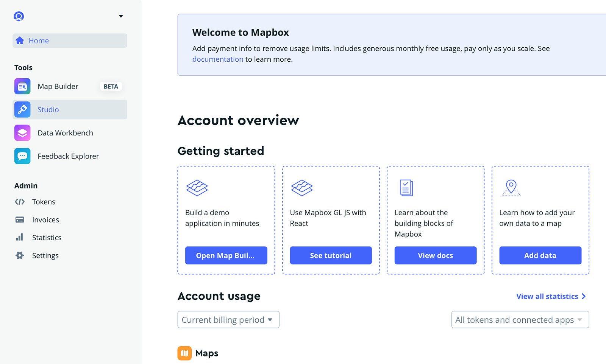
Task: Click the Settings gear icon
Action: [x=20, y=255]
